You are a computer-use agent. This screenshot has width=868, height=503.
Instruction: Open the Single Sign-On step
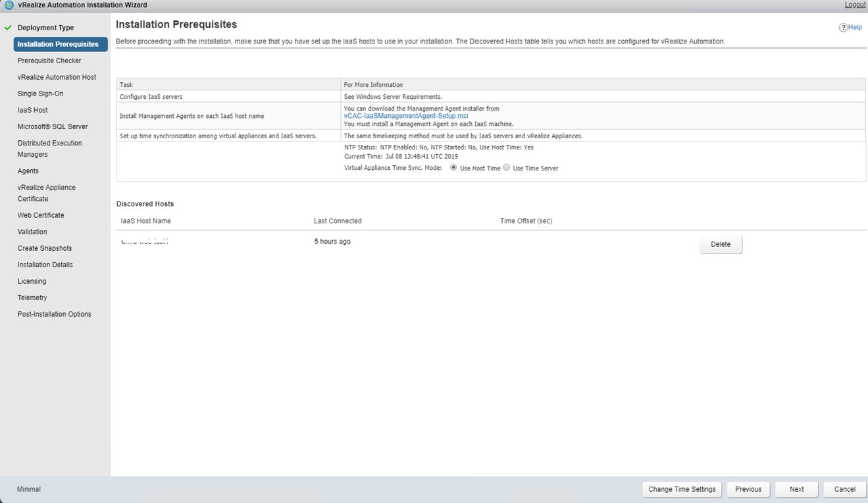tap(40, 93)
